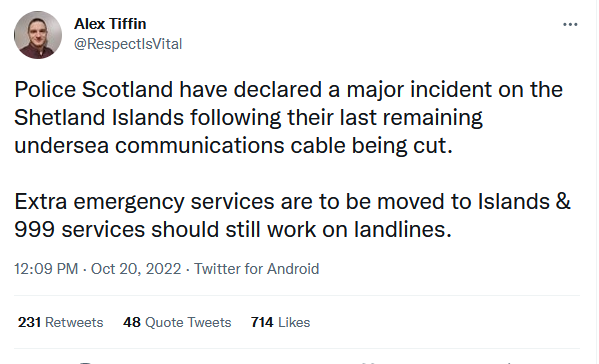Show the 714 Likes list
Screen dimensions: 599x364
pyautogui.click(x=280, y=322)
